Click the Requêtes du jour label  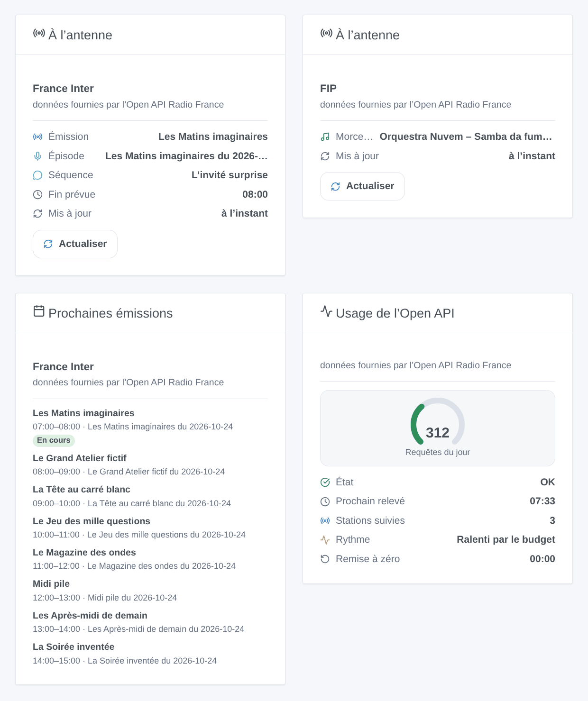(x=438, y=452)
